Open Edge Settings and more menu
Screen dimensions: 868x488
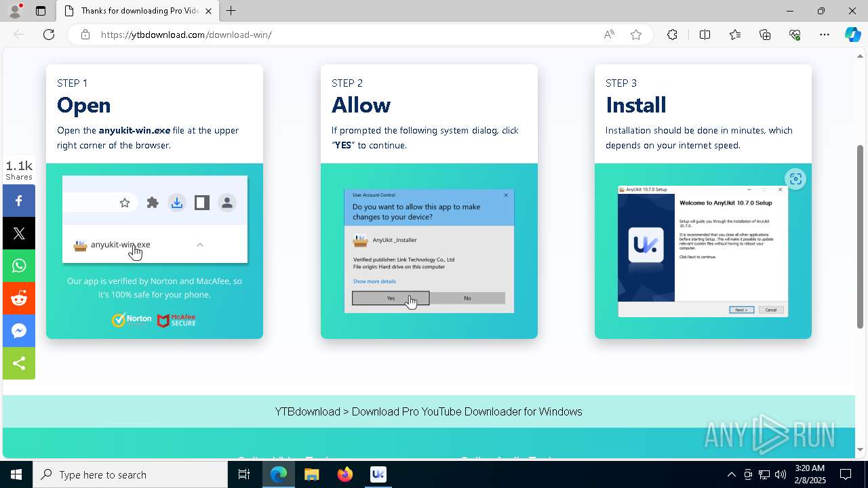[825, 35]
